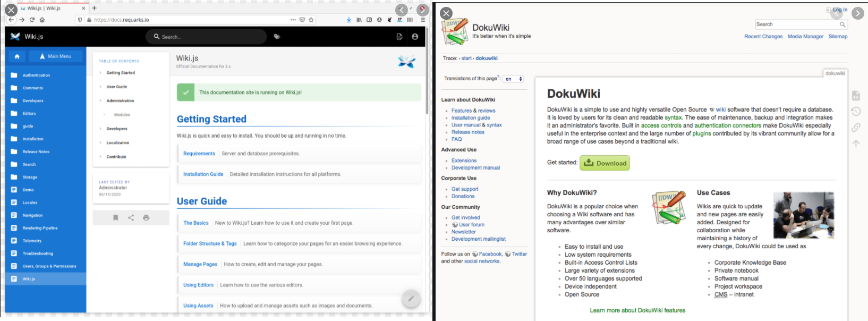Open the tags browser icon in header
The height and width of the screenshot is (321, 868).
point(277,37)
